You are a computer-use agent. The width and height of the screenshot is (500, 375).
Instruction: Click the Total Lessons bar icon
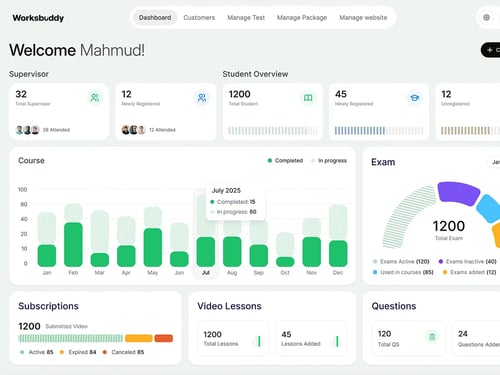(x=258, y=341)
